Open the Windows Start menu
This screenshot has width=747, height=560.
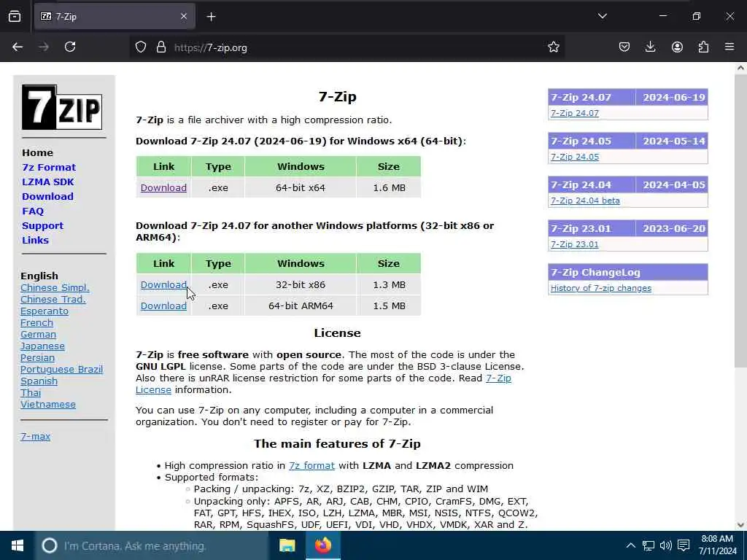(x=18, y=545)
